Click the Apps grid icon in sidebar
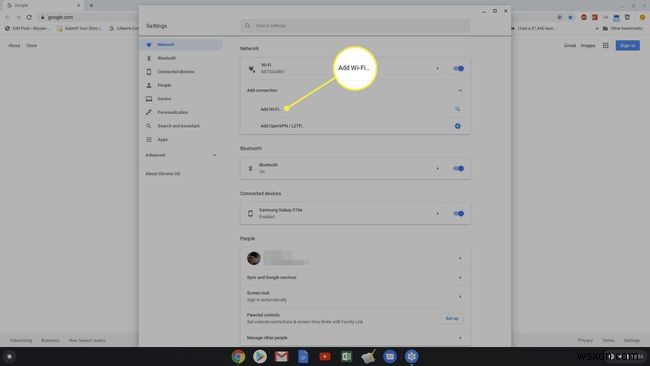The width and height of the screenshot is (650, 366). tap(149, 140)
